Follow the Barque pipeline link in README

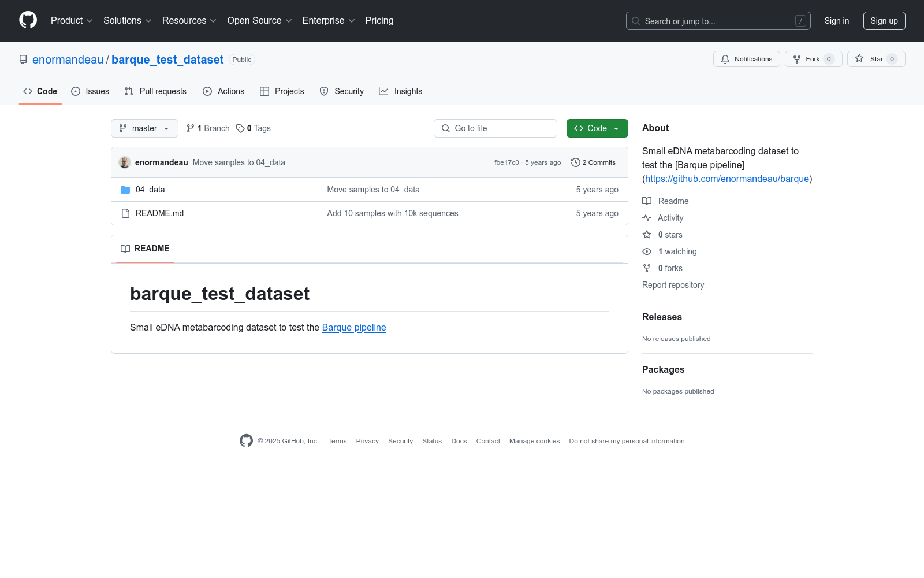click(354, 327)
